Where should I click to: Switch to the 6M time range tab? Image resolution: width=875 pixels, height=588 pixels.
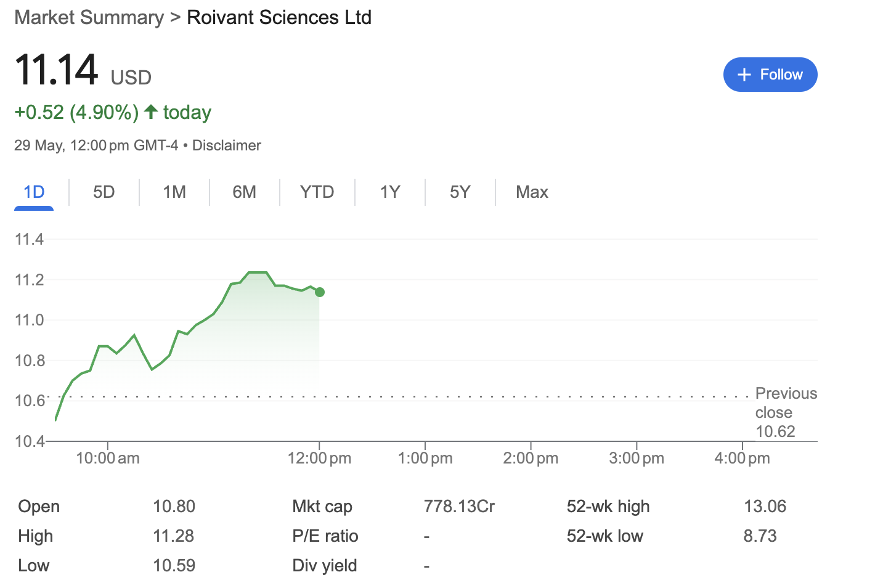[x=245, y=192]
